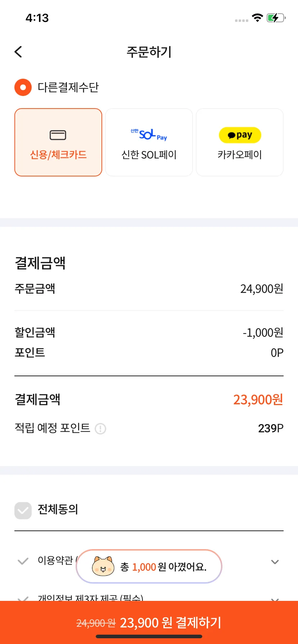The width and height of the screenshot is (298, 644).
Task: Choose the Kakao pay yellow logo
Action: pos(240,135)
